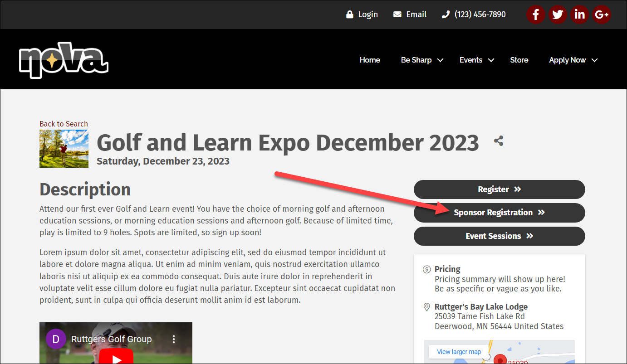
Task: Click View larger map link
Action: coord(459,352)
